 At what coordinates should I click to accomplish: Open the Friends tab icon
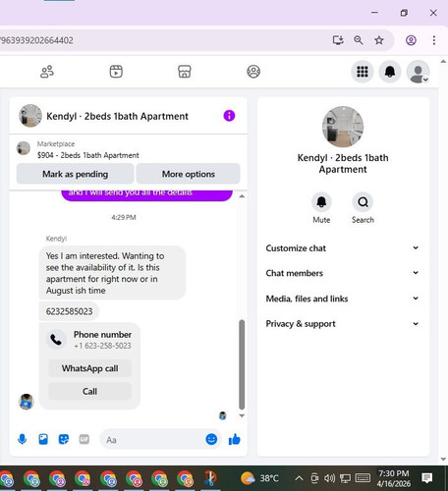click(x=47, y=72)
